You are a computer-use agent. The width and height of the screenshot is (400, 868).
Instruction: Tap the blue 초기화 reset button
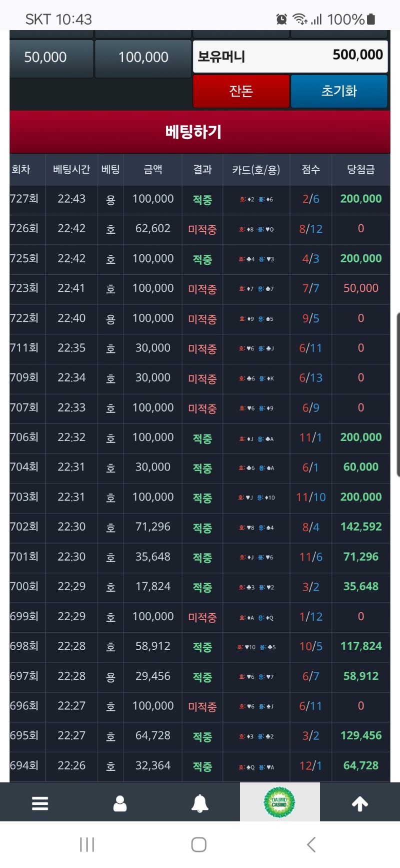click(339, 91)
